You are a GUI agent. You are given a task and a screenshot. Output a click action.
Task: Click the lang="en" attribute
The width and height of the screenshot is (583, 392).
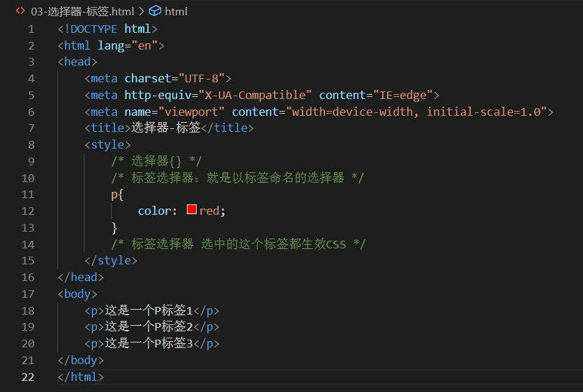click(128, 46)
